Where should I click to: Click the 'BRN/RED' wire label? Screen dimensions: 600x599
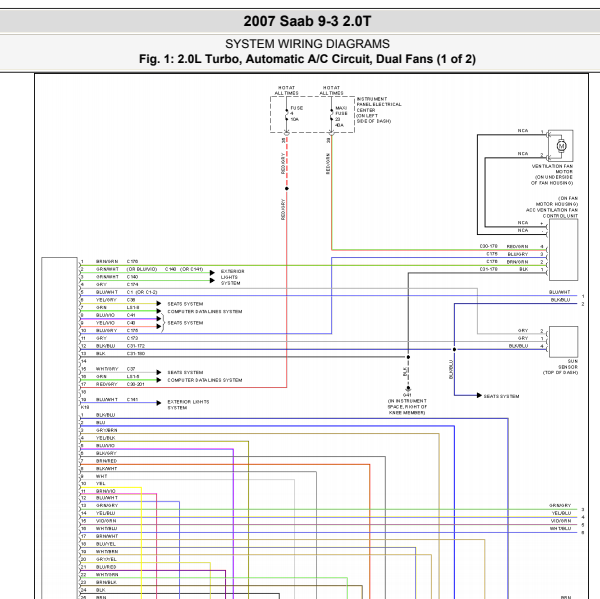(x=106, y=461)
